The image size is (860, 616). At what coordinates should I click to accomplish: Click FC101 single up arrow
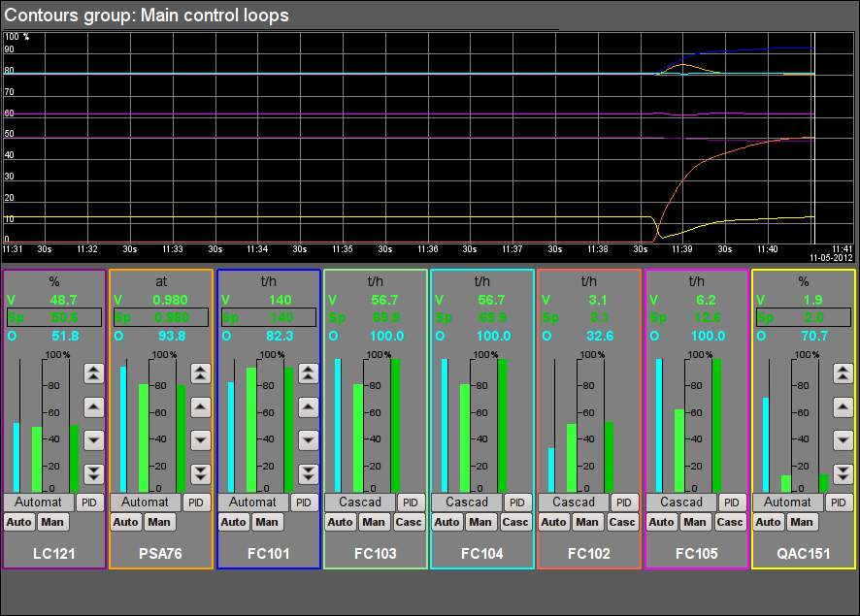309,407
